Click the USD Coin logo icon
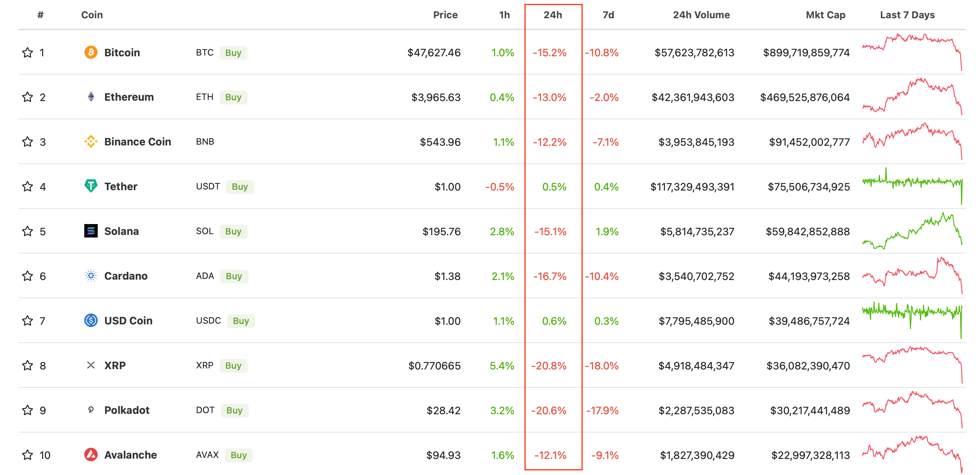980x475 pixels. click(91, 320)
